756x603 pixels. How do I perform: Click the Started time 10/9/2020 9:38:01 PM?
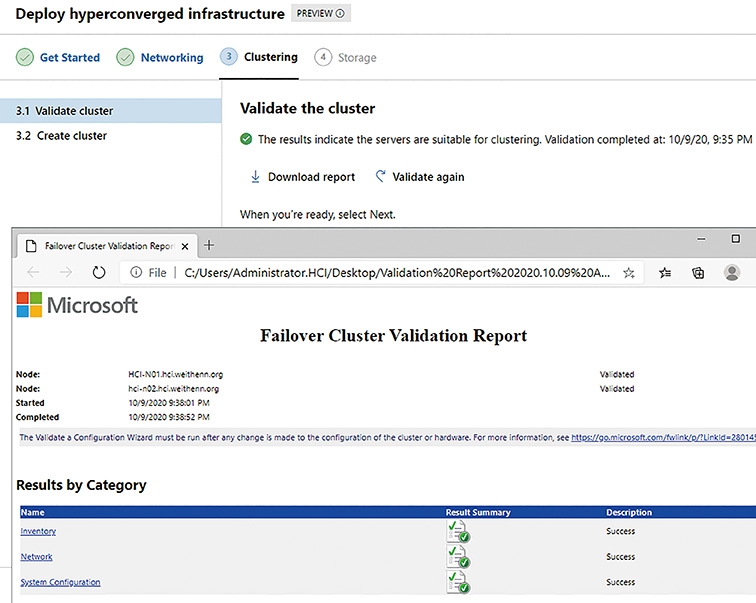[x=169, y=403]
